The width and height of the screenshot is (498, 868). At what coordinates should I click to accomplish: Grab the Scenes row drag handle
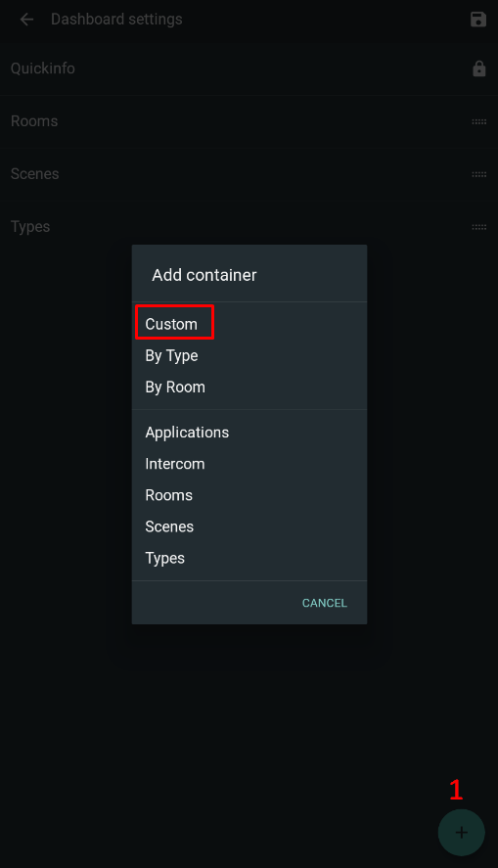[x=478, y=174]
